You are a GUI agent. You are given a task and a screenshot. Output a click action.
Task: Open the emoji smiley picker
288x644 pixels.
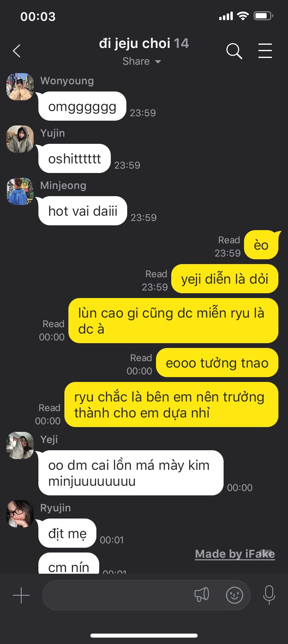pyautogui.click(x=234, y=595)
